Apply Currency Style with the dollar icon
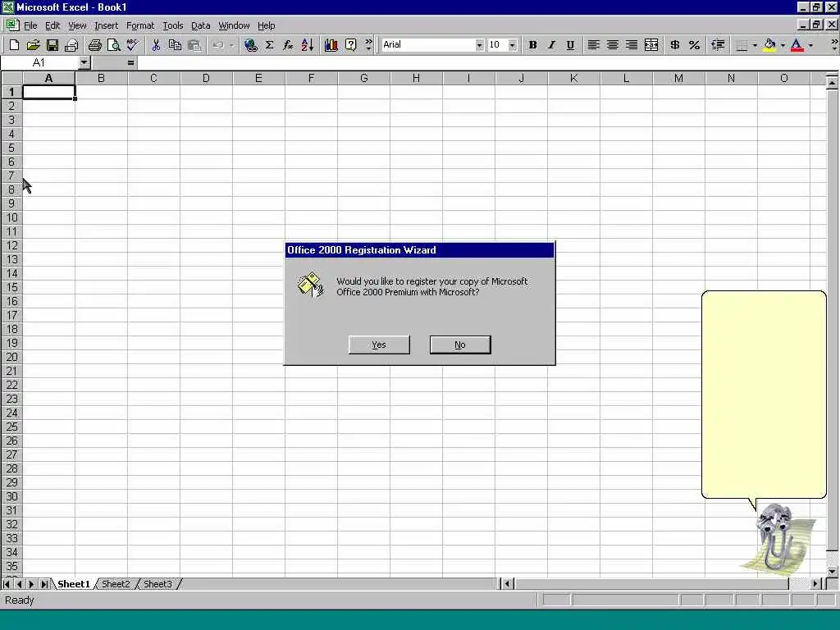Viewport: 840px width, 630px height. tap(675, 45)
